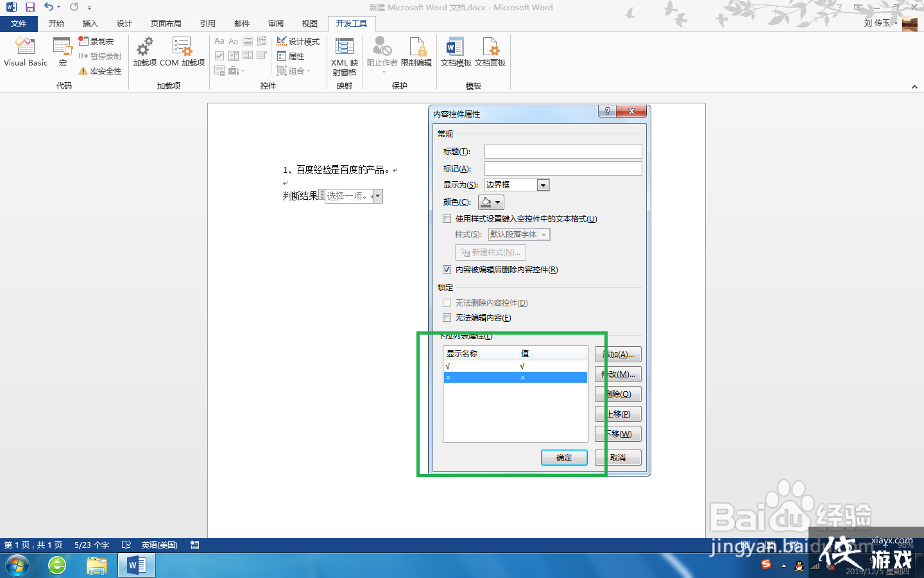Enable 使用样式设置键入空控件中的文本格式 checkbox
924x578 pixels.
tap(447, 219)
